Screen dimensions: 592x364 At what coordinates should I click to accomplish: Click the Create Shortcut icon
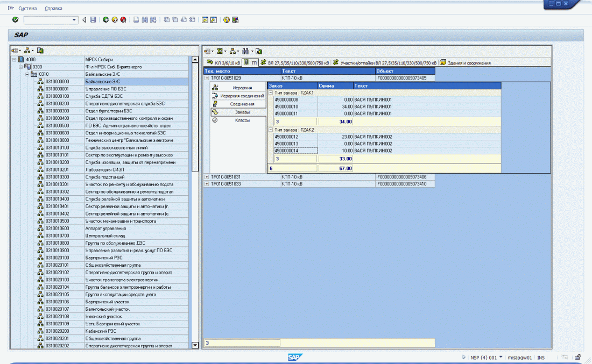(214, 19)
